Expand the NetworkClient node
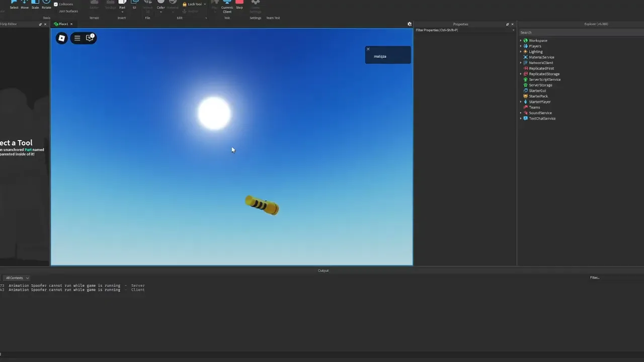The width and height of the screenshot is (644, 362). tap(521, 63)
